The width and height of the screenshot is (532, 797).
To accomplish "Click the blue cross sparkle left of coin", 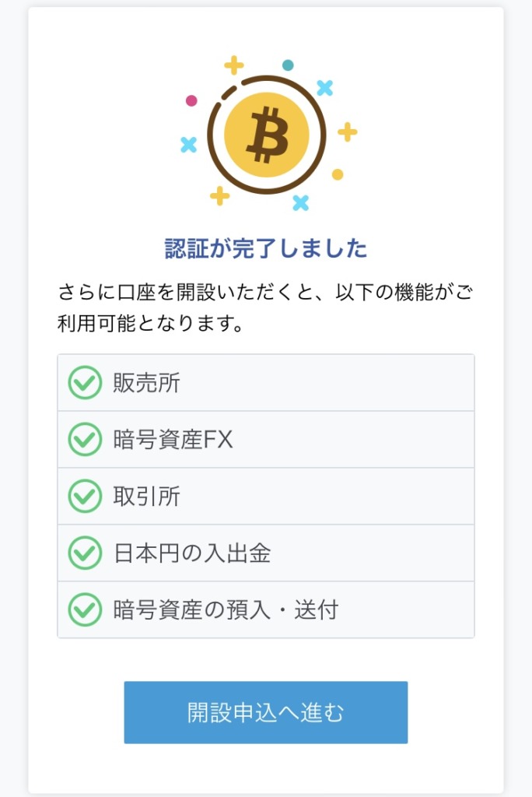I will pos(188,145).
